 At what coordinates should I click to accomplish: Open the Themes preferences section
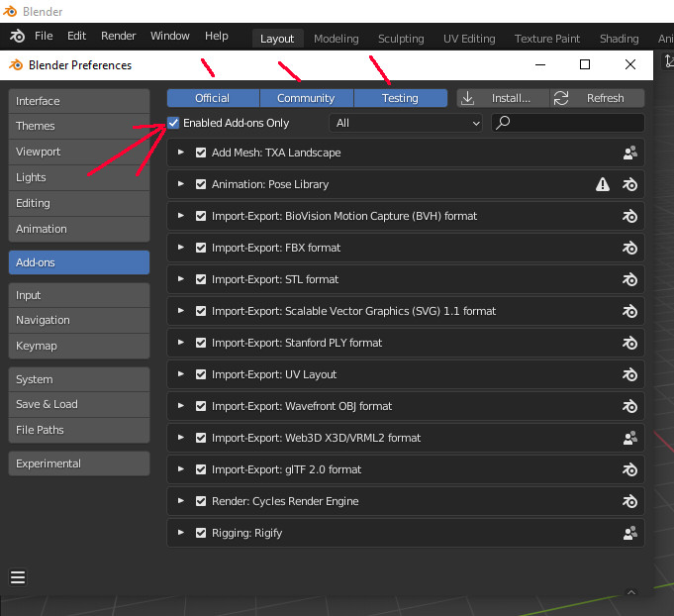click(x=79, y=126)
